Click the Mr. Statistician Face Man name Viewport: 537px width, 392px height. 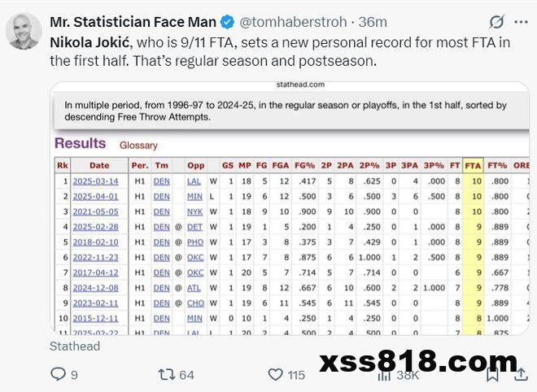coord(133,22)
